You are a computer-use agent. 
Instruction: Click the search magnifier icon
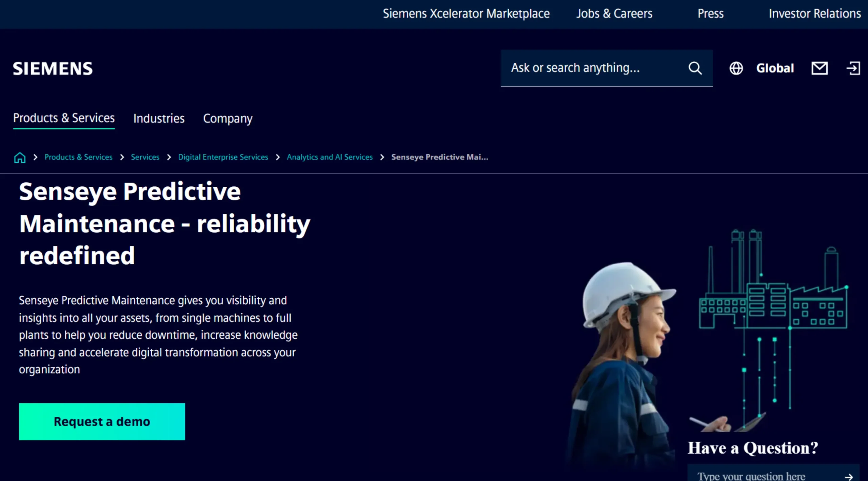point(695,68)
